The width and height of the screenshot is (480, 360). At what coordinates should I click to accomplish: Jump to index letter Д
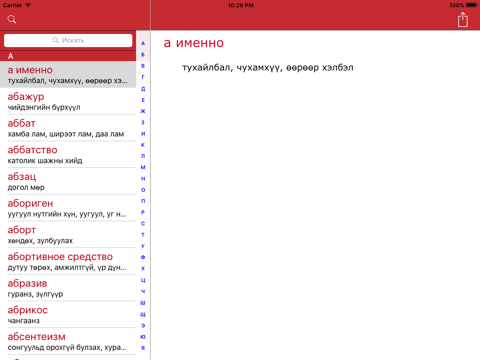[x=143, y=88]
